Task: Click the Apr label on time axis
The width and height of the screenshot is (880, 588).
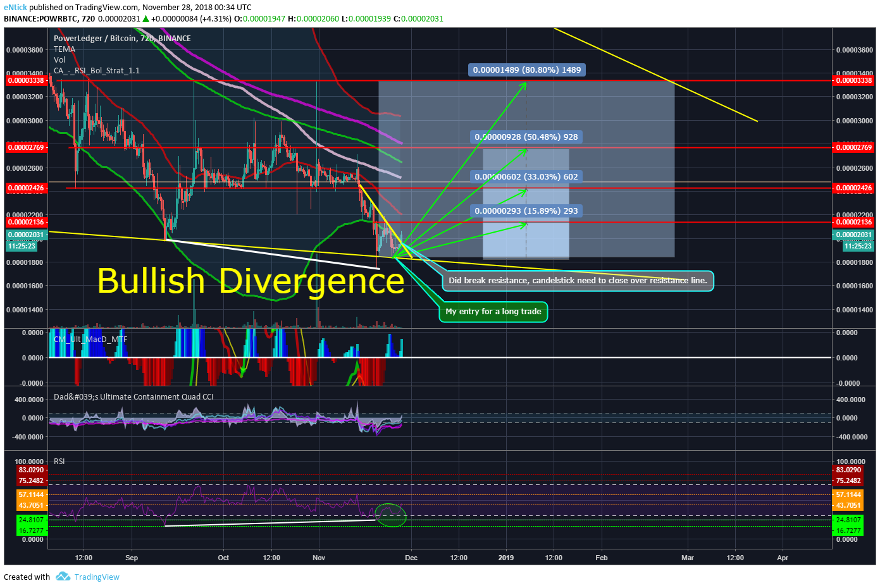Action: click(783, 558)
